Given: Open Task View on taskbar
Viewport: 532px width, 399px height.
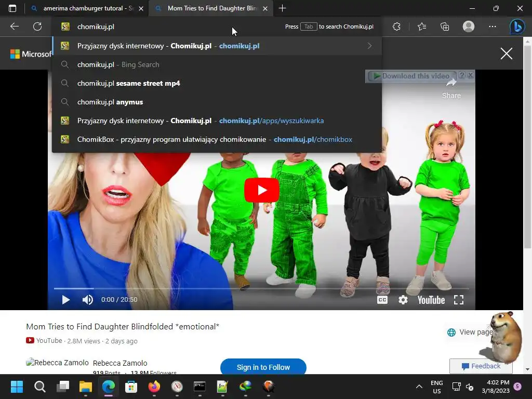Looking at the screenshot, I should pyautogui.click(x=63, y=387).
